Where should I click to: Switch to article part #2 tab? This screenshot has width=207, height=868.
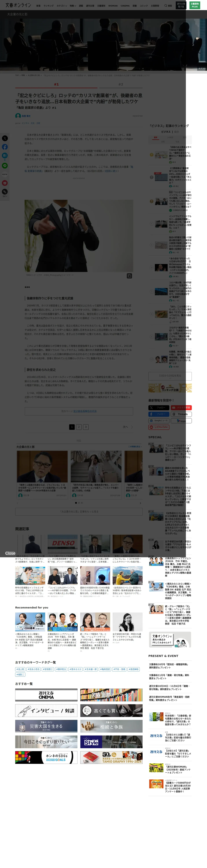pos(121,85)
